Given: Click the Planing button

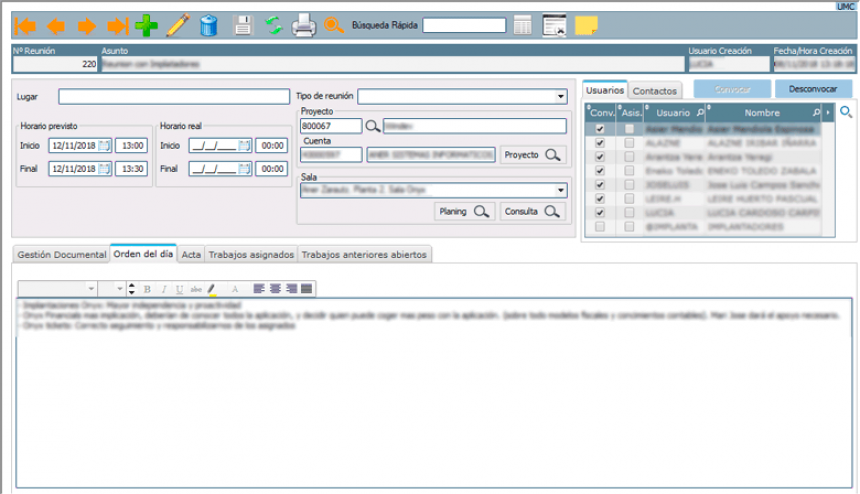Looking at the screenshot, I should point(465,211).
